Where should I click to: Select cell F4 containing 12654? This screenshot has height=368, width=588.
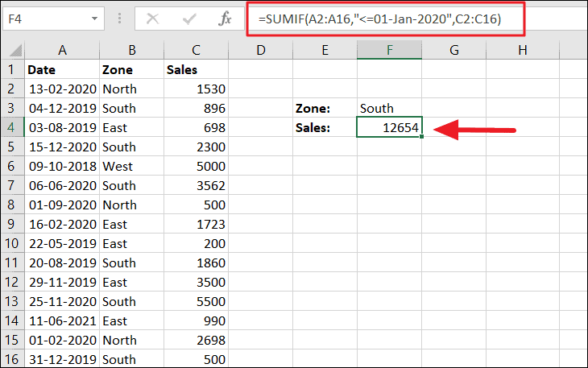[389, 128]
